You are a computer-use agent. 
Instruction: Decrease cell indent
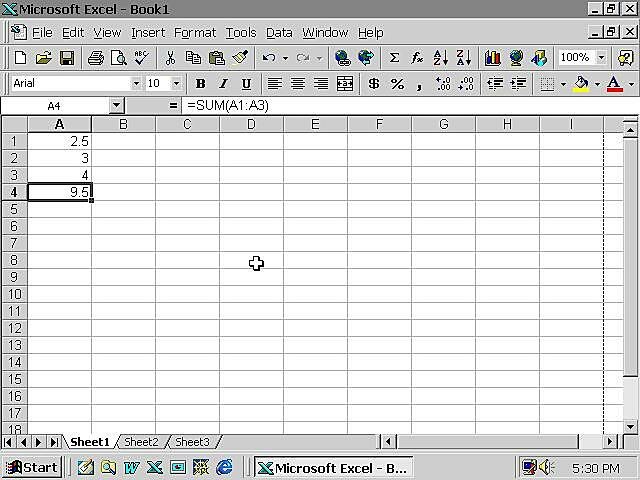point(495,84)
